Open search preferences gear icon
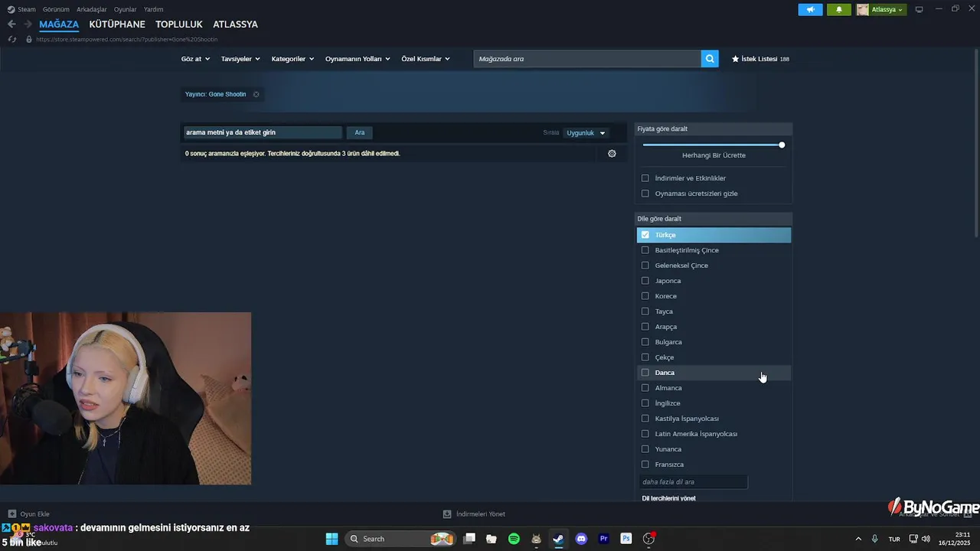The height and width of the screenshot is (551, 980). coord(612,154)
